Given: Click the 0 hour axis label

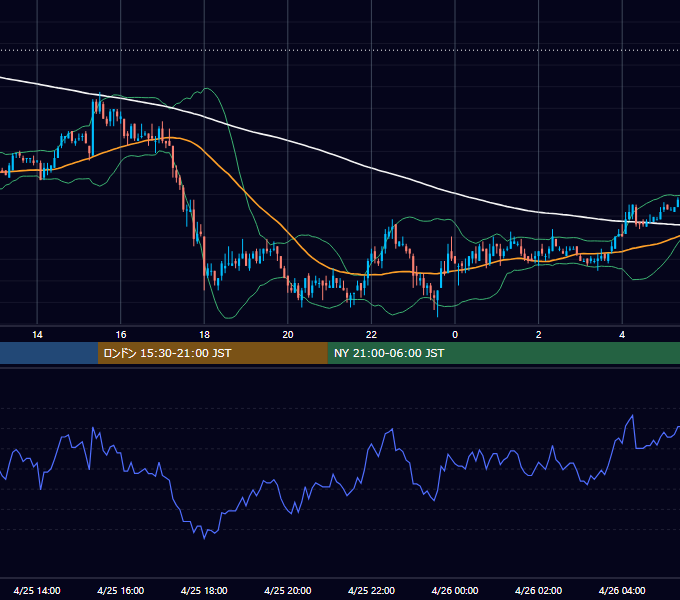Looking at the screenshot, I should (x=455, y=335).
